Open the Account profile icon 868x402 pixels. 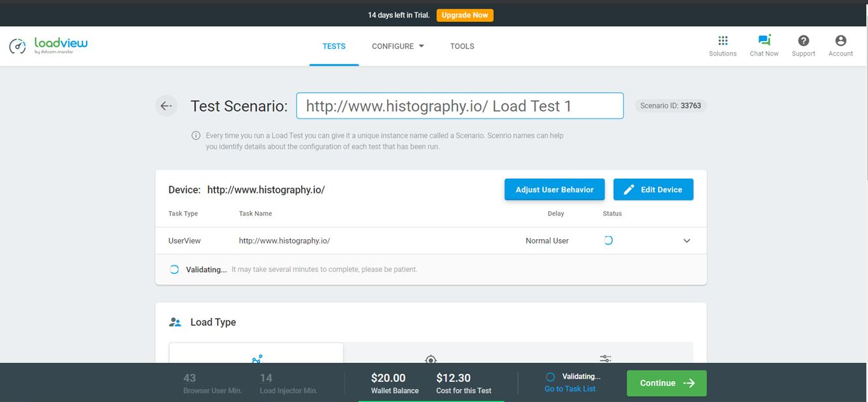[841, 41]
